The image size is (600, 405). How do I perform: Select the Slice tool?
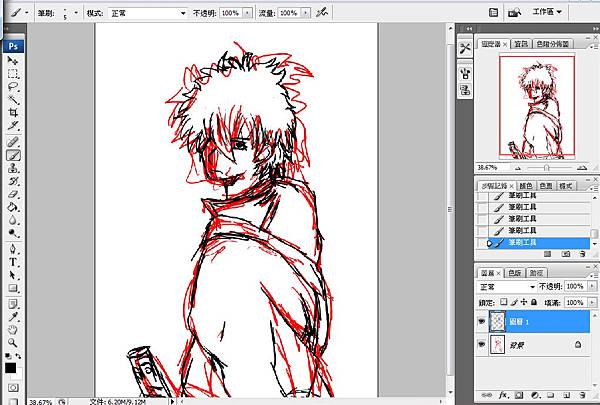13,126
